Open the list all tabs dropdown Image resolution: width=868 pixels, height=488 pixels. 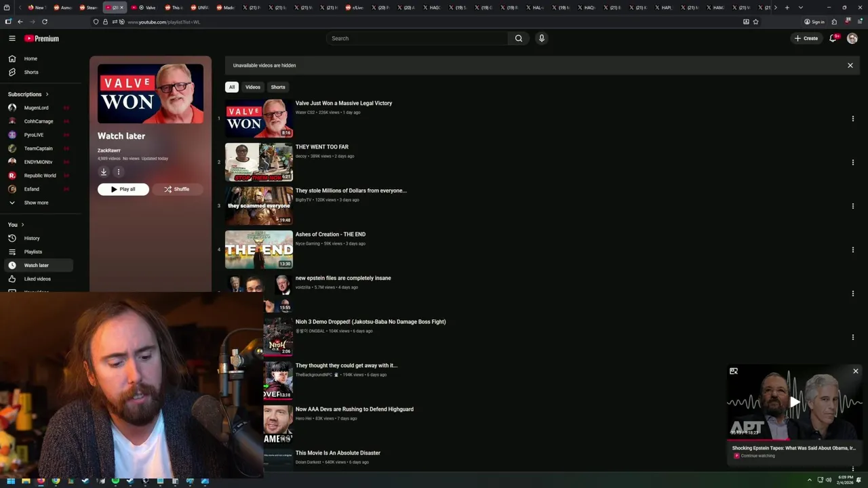tap(801, 7)
